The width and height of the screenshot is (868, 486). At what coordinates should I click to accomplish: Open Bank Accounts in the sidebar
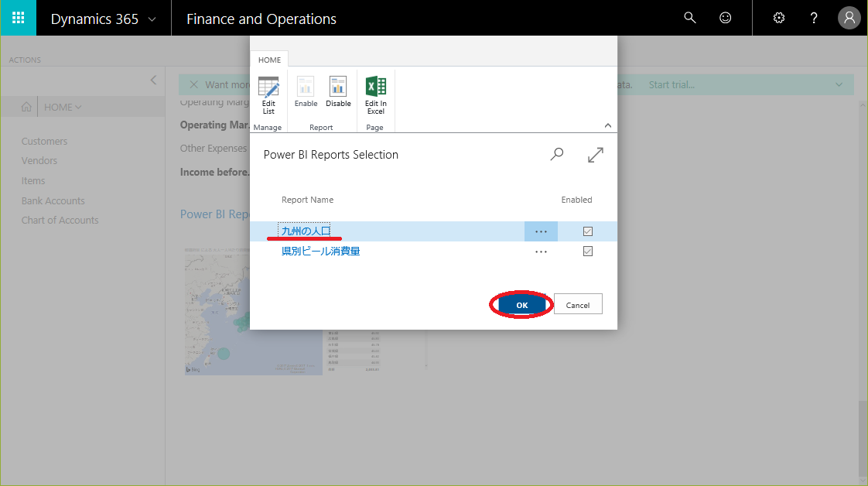(x=53, y=200)
